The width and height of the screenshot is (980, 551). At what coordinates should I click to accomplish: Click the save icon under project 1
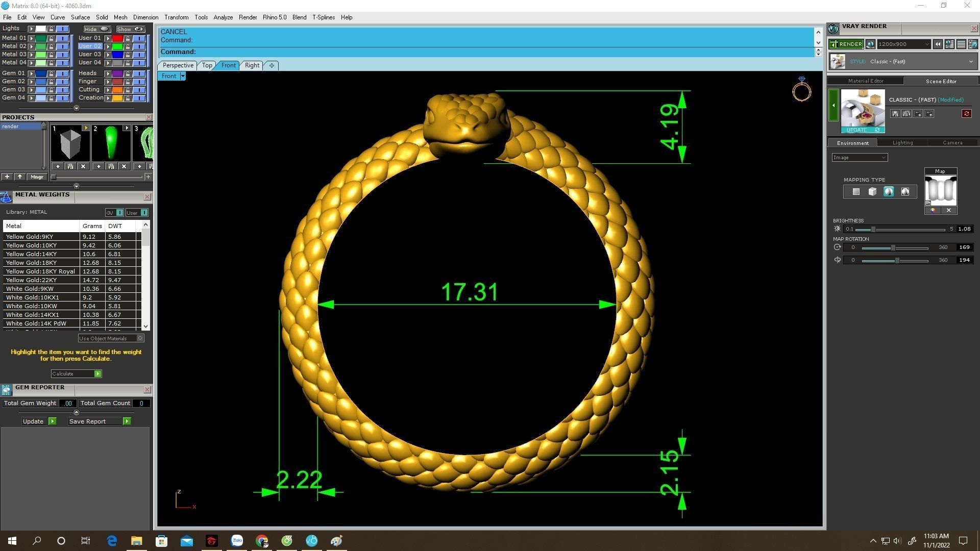click(70, 166)
